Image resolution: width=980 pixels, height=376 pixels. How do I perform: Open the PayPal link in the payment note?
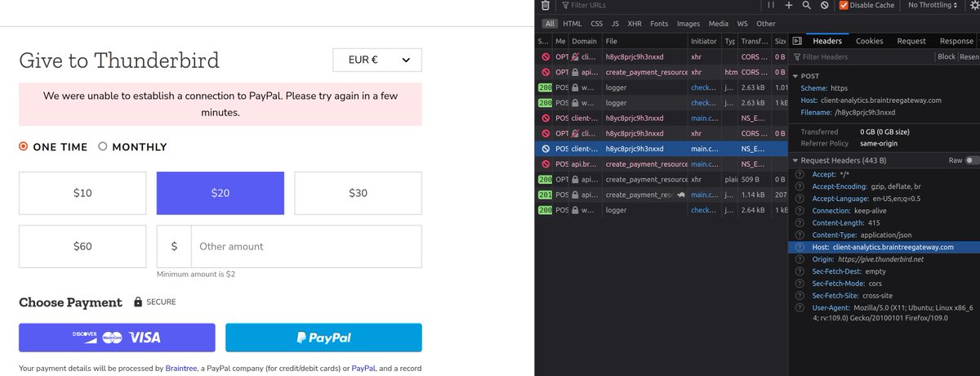(363, 369)
